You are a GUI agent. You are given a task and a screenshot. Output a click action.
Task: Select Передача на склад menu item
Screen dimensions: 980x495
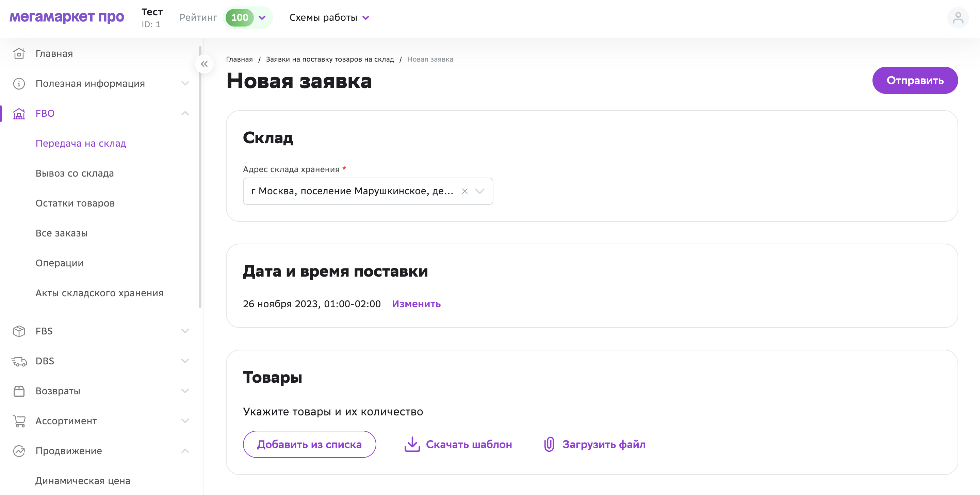(x=81, y=144)
